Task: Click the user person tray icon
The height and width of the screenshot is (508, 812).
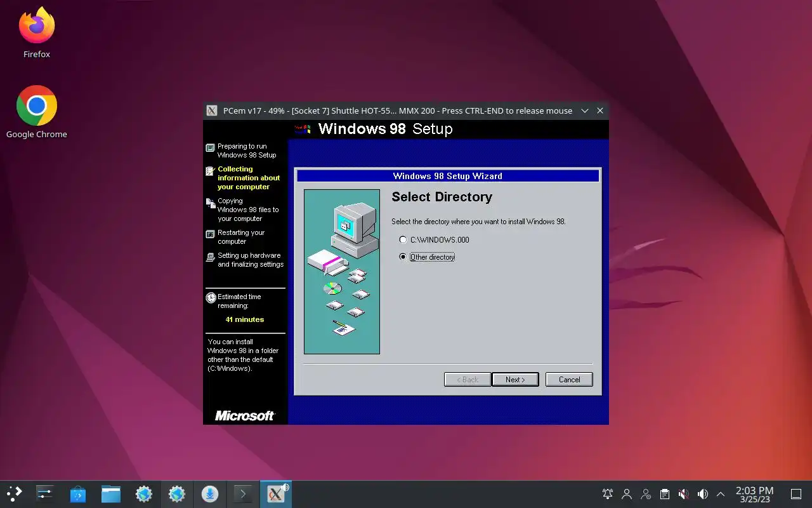Action: point(627,494)
